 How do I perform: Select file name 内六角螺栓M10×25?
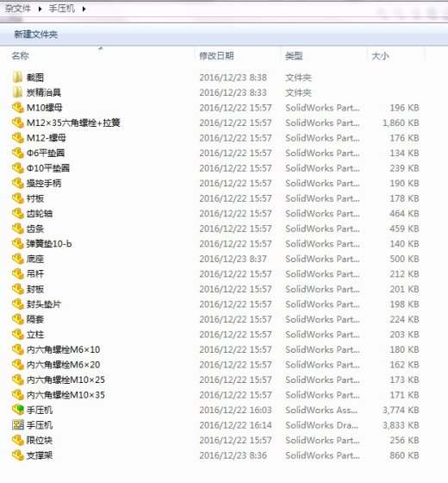tap(65, 379)
